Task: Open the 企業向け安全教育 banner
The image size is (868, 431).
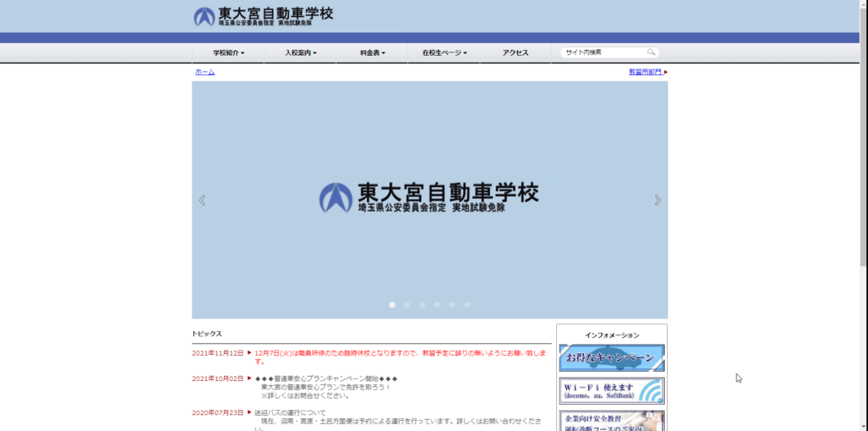Action: 612,421
